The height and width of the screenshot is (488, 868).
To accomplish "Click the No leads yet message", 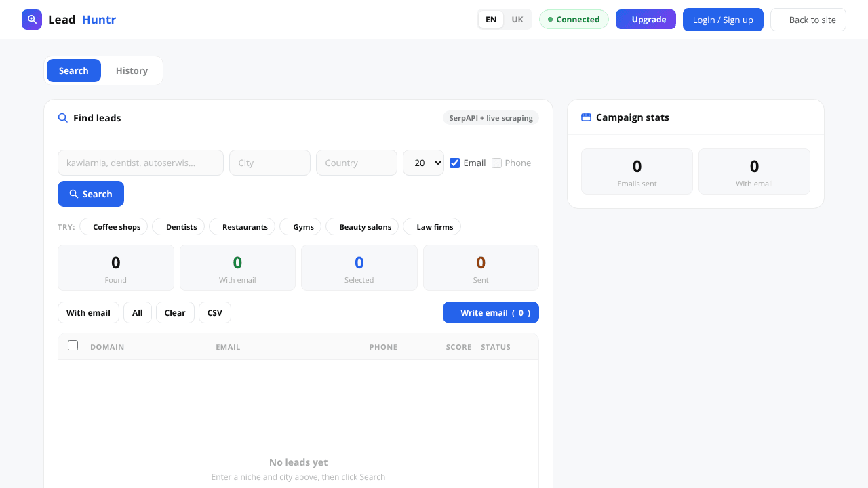I will pyautogui.click(x=298, y=462).
